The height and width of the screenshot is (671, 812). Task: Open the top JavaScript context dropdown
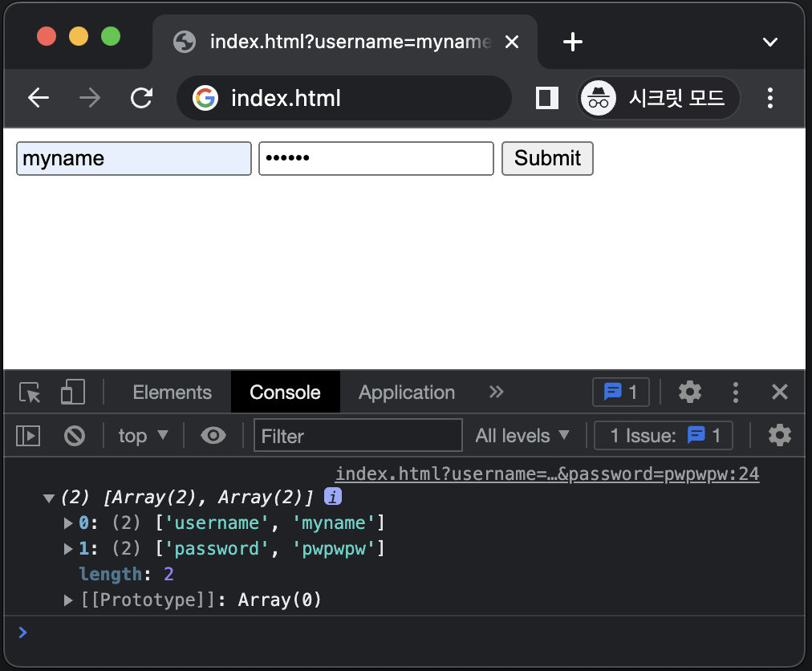tap(142, 436)
